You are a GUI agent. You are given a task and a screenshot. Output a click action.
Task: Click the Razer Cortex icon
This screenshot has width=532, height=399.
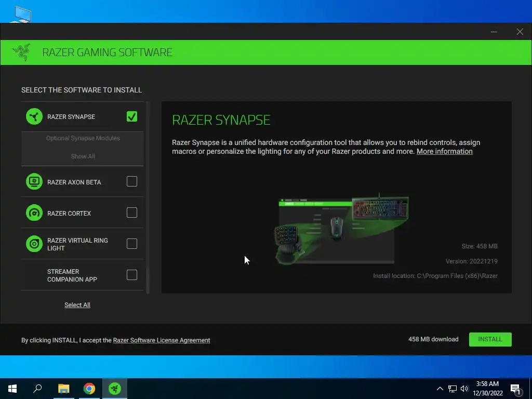tap(34, 213)
